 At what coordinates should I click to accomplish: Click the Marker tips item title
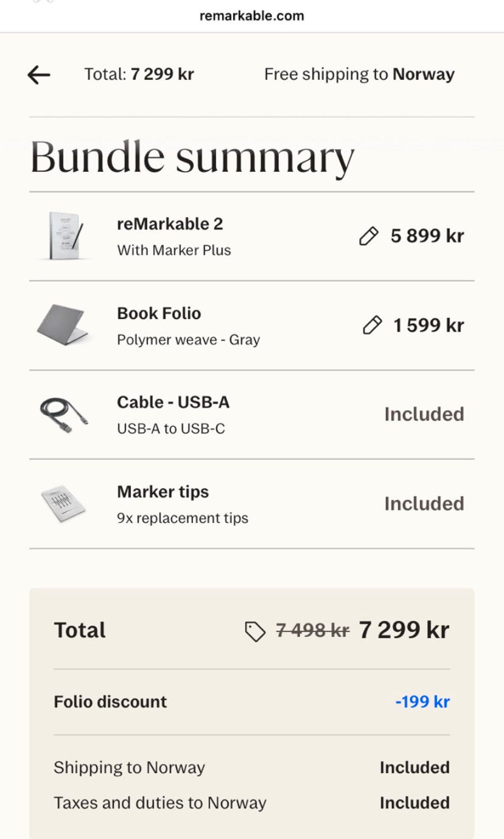point(163,492)
